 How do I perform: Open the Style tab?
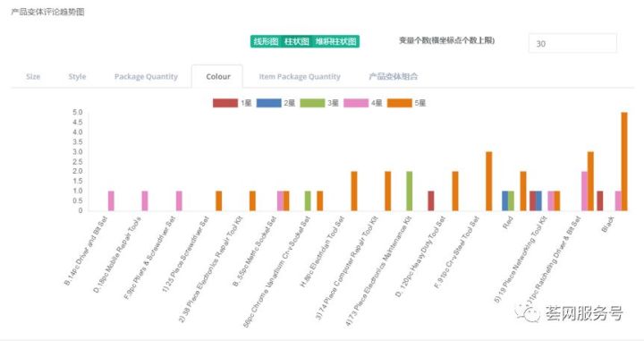(77, 76)
